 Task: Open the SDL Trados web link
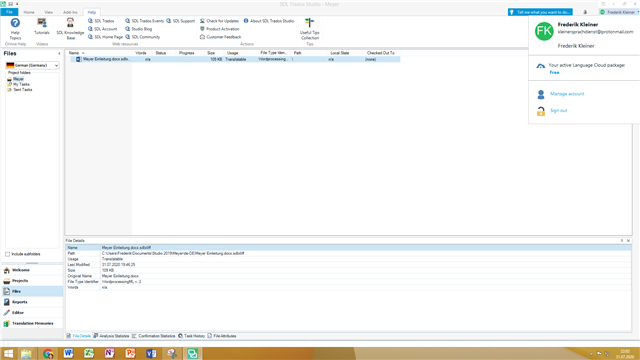click(x=101, y=21)
